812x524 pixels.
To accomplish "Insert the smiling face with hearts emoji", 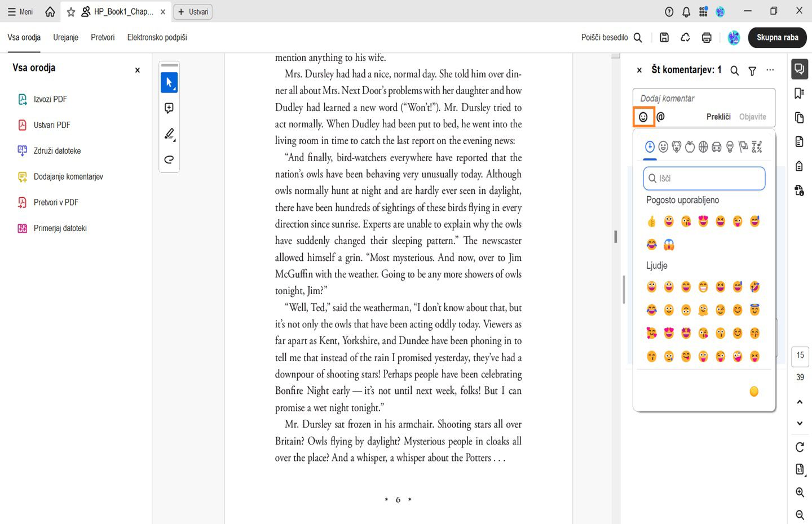I will [x=652, y=333].
